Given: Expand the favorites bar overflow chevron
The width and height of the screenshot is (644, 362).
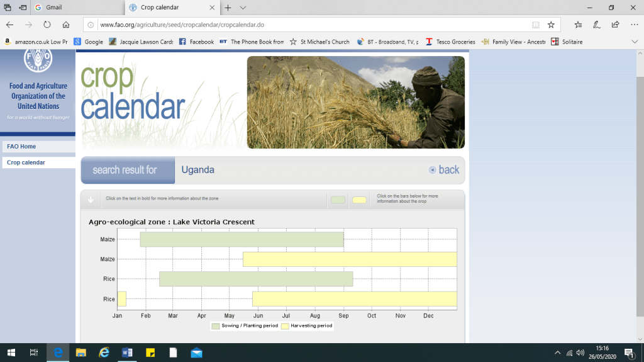Looking at the screenshot, I should (635, 42).
